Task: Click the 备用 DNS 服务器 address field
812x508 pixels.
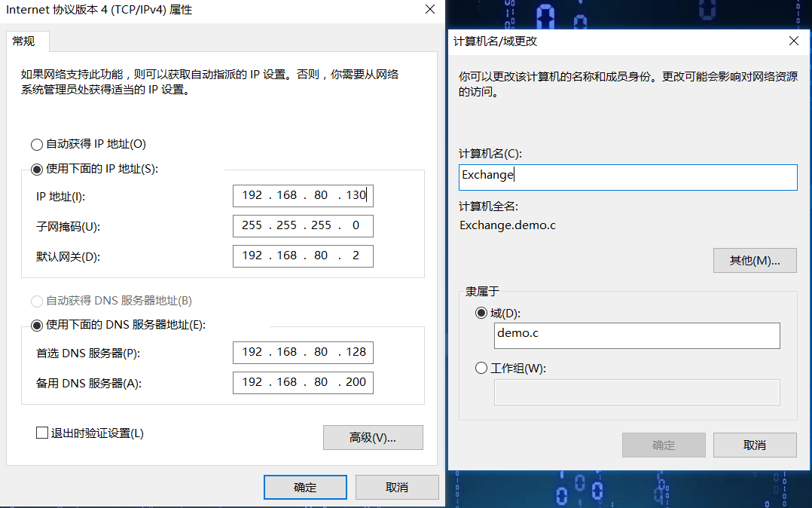Action: click(303, 383)
